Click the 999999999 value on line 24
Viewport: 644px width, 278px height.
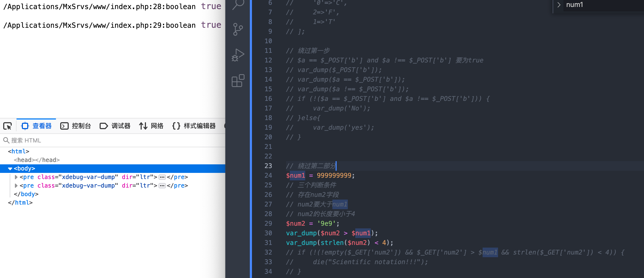tap(334, 176)
